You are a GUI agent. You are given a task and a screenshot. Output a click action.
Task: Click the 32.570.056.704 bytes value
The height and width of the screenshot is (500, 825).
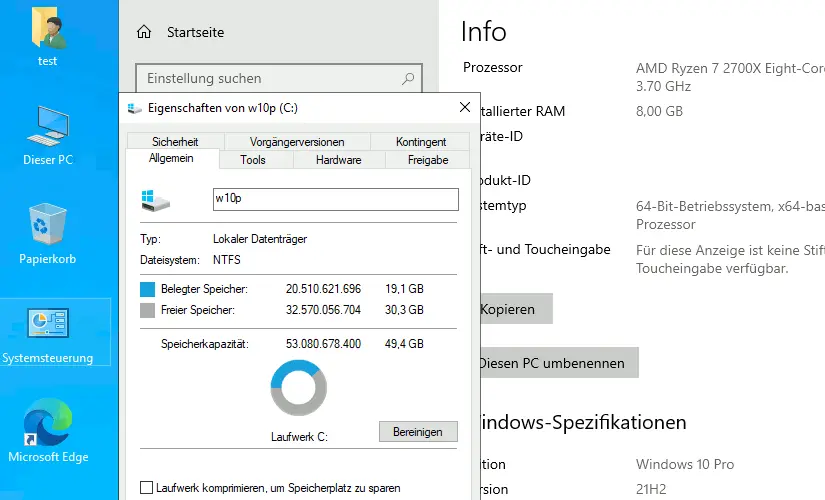pos(324,310)
